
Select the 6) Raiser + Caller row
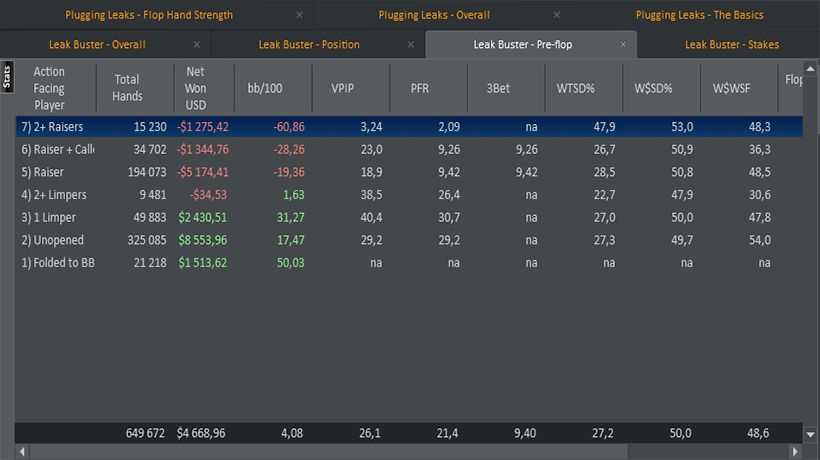(409, 150)
